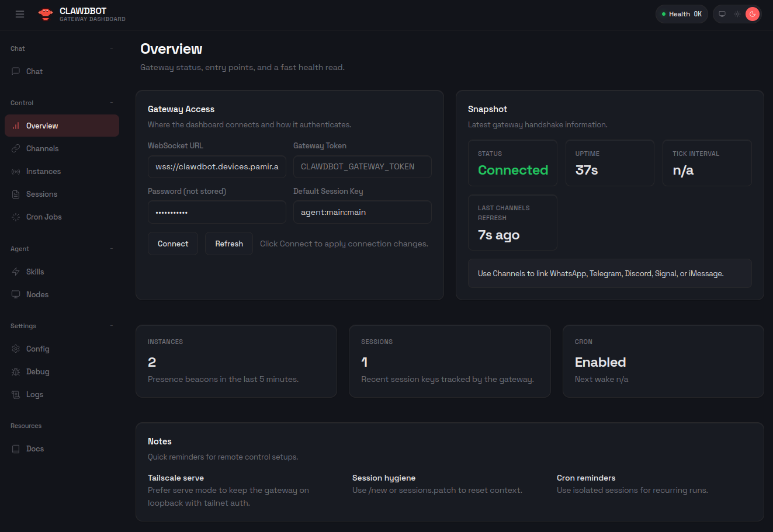Collapse the Agent sidebar section
The width and height of the screenshot is (773, 532).
click(112, 249)
